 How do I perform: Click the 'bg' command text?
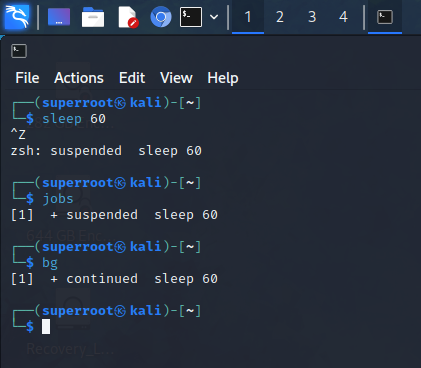point(50,263)
